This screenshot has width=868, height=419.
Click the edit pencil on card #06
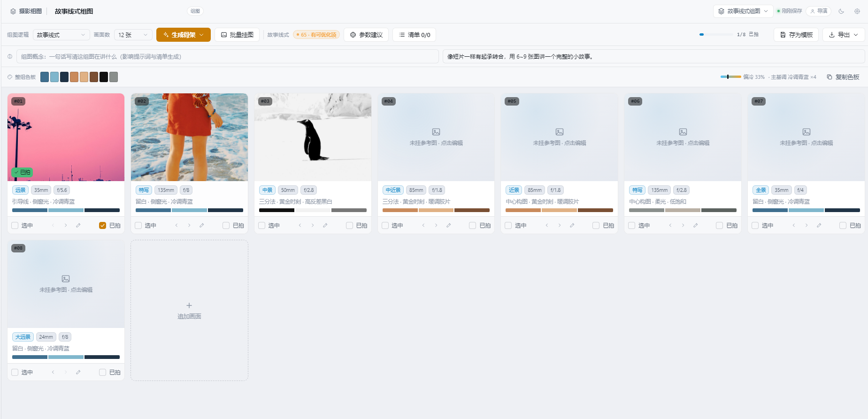coord(696,225)
